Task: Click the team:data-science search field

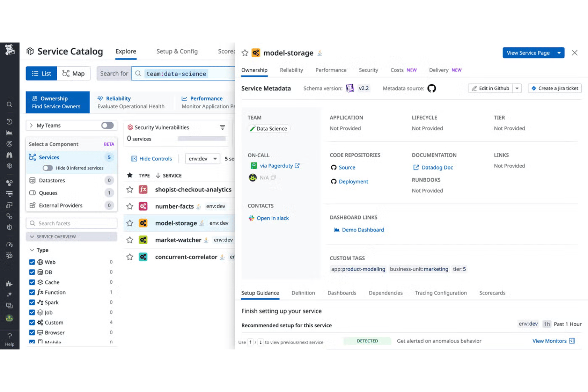Action: point(184,73)
